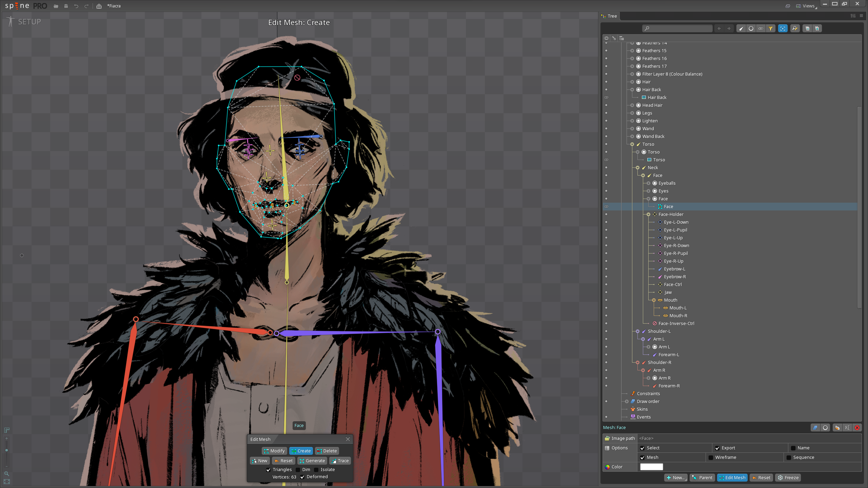Open the find and replace tool
This screenshot has height=488, width=868.
pos(795,28)
